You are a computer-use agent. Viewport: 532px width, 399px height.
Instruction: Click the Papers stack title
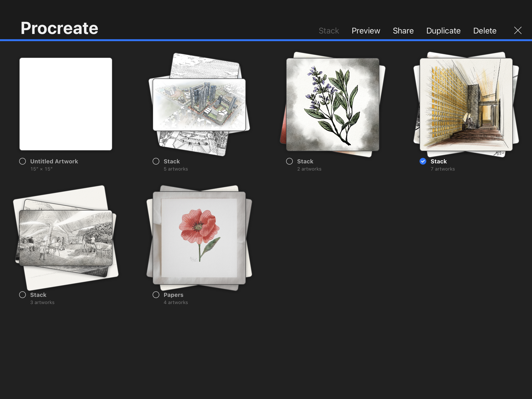(x=173, y=295)
